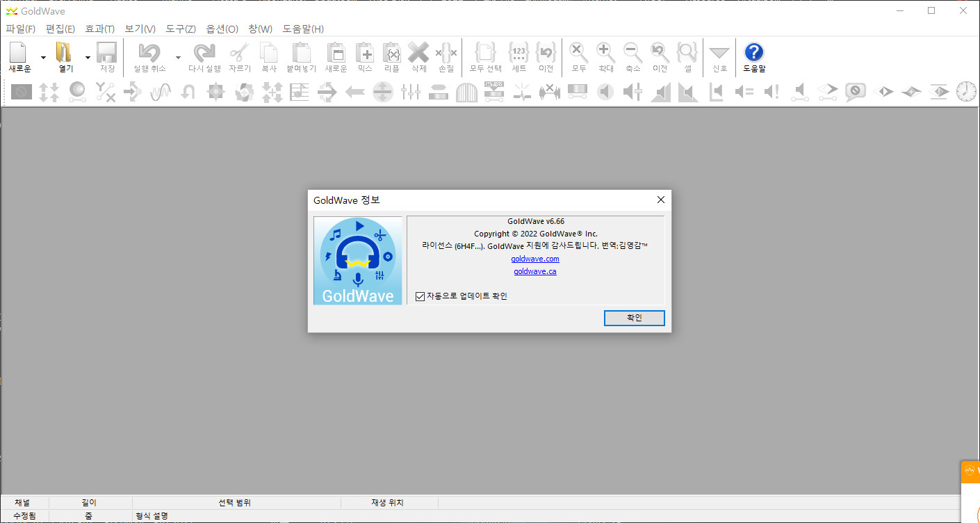Open the goldwave.ca link
The width and height of the screenshot is (980, 523).
click(535, 271)
